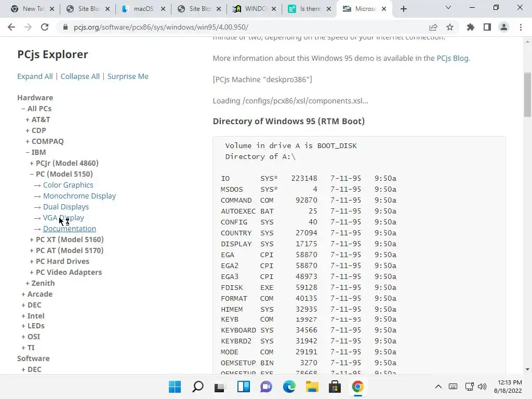Expand PC AT (Model 5170) node
Screen dimensions: 532x399
coord(66,250)
